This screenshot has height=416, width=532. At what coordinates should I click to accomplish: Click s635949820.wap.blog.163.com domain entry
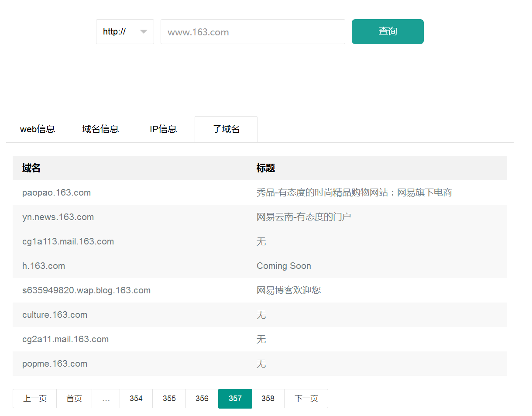coord(86,290)
